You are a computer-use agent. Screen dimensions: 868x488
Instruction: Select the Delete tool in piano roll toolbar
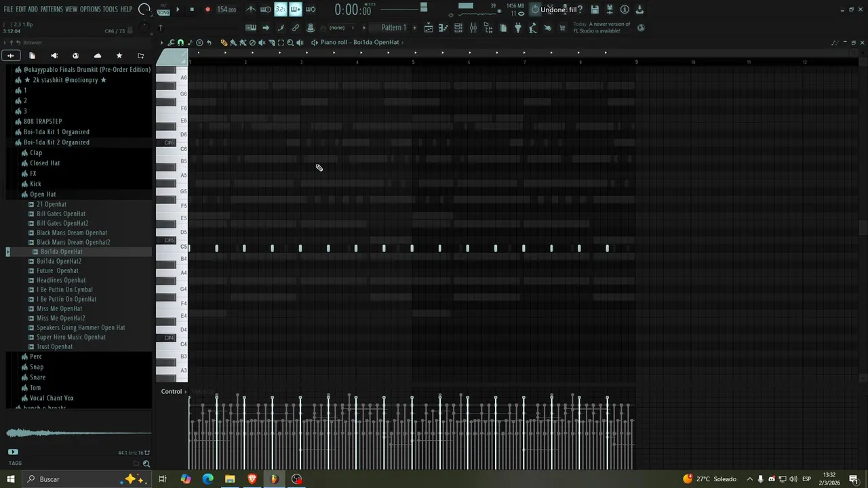[x=252, y=43]
